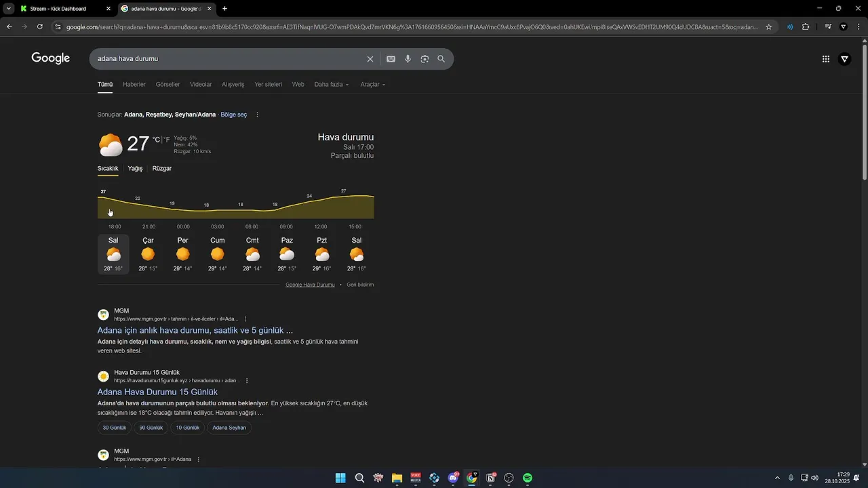Click the blue cast-wave icon in toolbar
This screenshot has height=488, width=868.
point(790,27)
